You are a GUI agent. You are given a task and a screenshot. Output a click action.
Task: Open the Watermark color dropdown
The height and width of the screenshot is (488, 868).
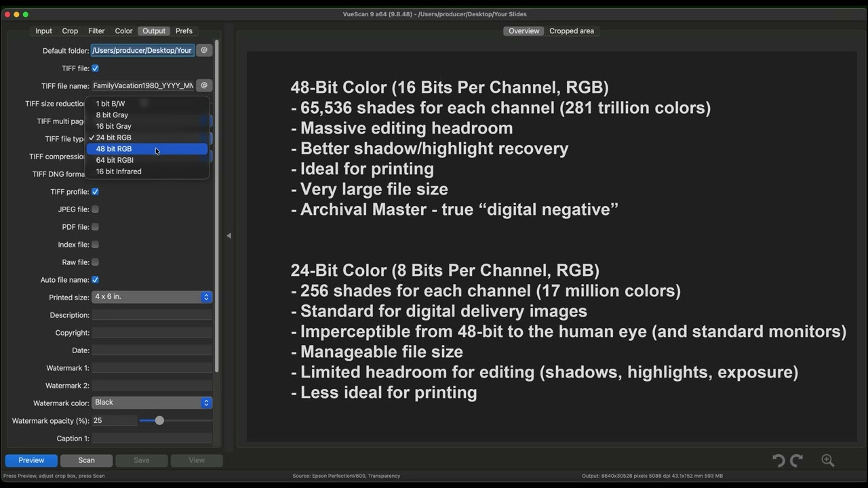click(152, 403)
